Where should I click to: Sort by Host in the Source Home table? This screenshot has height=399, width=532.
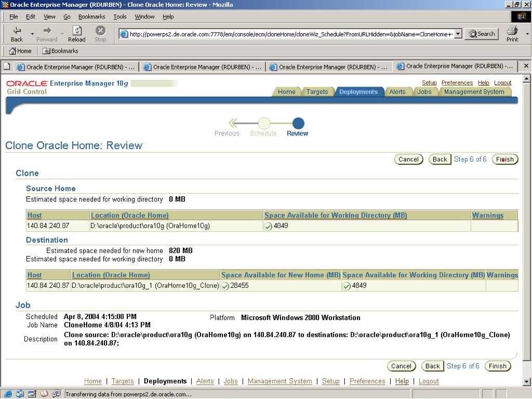click(x=35, y=216)
